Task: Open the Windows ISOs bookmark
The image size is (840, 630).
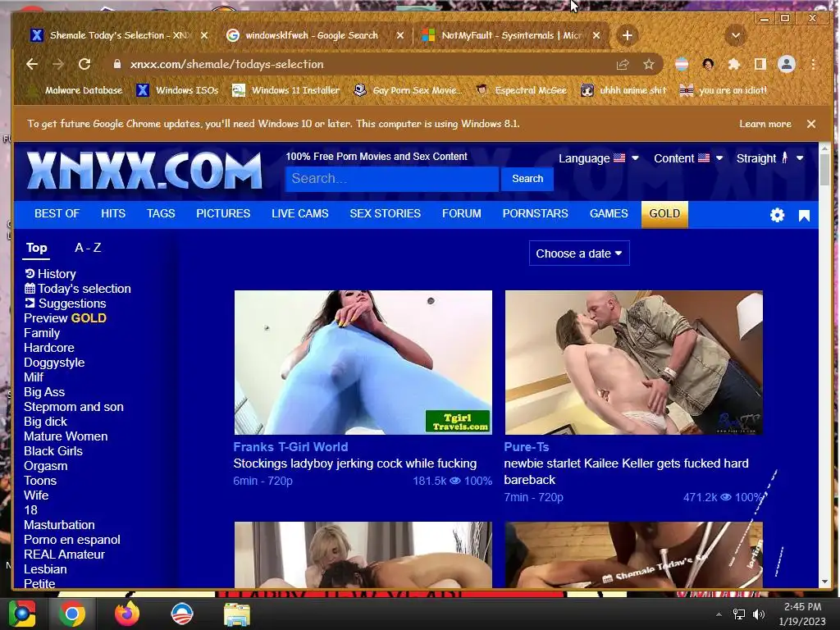Action: [x=178, y=90]
